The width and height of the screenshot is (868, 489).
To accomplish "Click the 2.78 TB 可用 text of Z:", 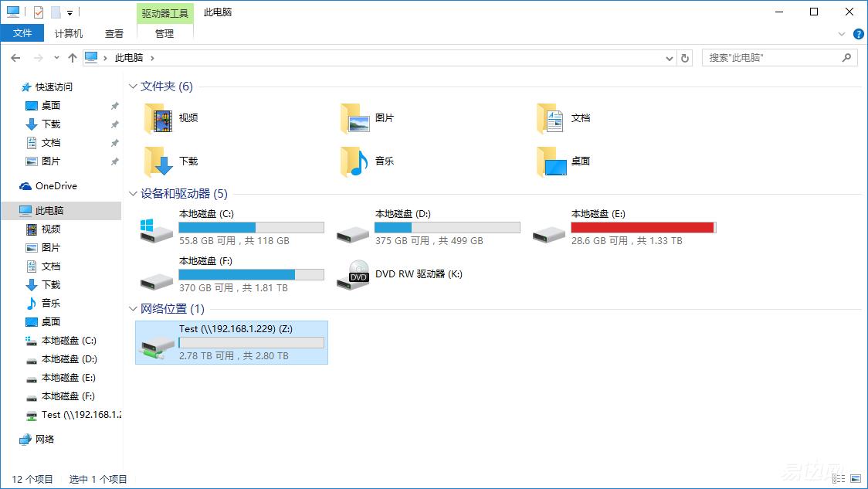I will click(x=206, y=356).
